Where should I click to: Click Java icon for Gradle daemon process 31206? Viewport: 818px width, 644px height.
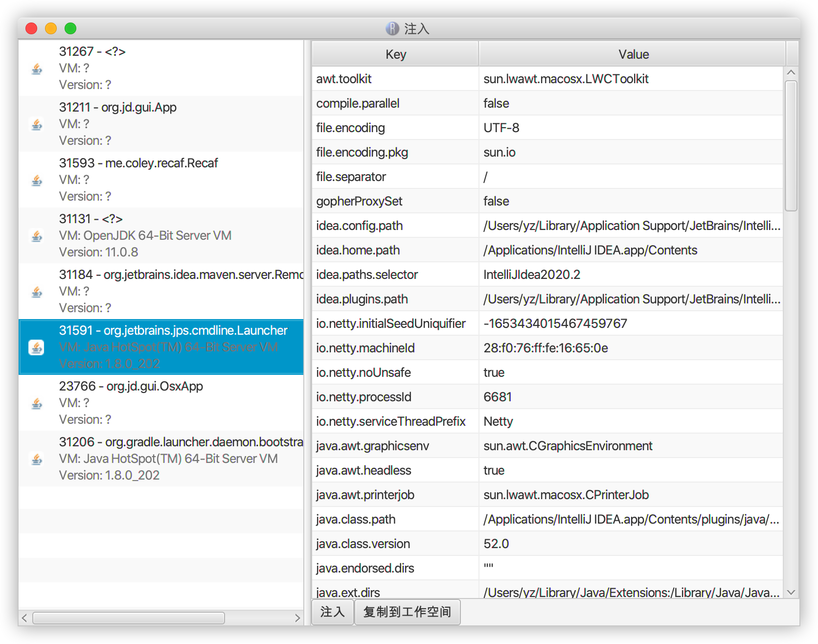pos(37,459)
